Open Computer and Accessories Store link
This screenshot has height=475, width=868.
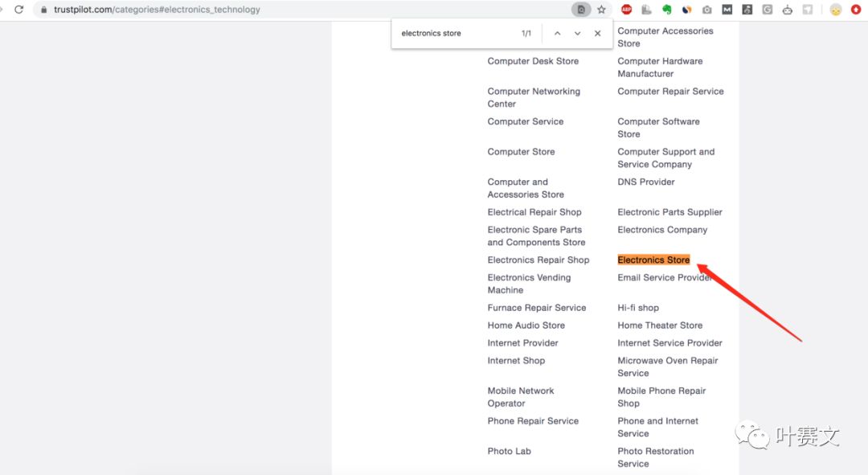pos(526,188)
